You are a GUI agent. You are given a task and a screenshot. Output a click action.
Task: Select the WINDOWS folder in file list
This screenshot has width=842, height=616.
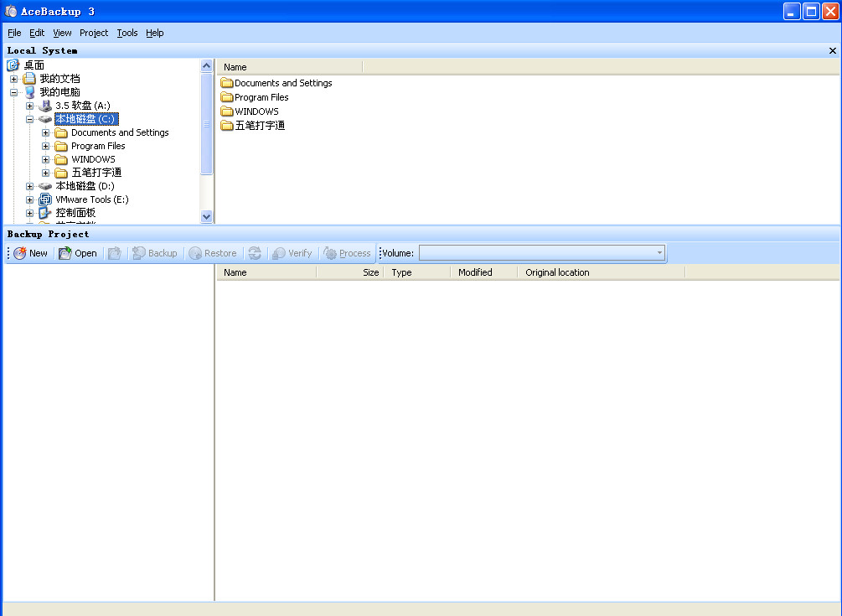[x=256, y=111]
